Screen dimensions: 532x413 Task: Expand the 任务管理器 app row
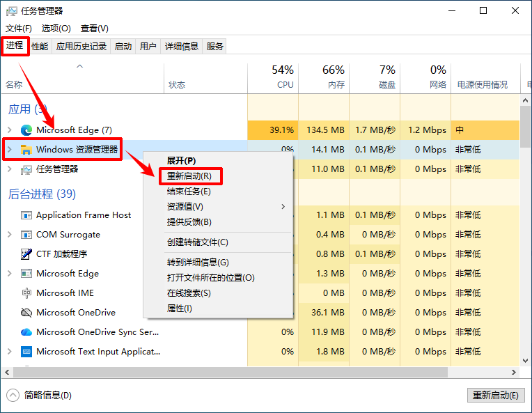point(10,169)
